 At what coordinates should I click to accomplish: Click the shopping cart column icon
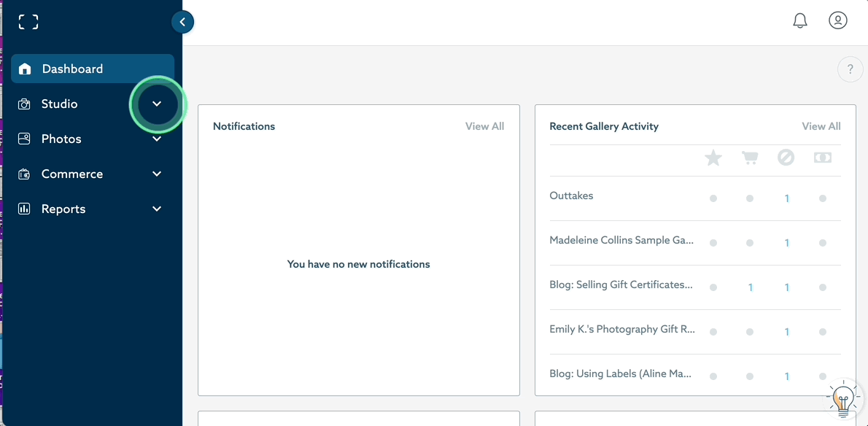(750, 158)
